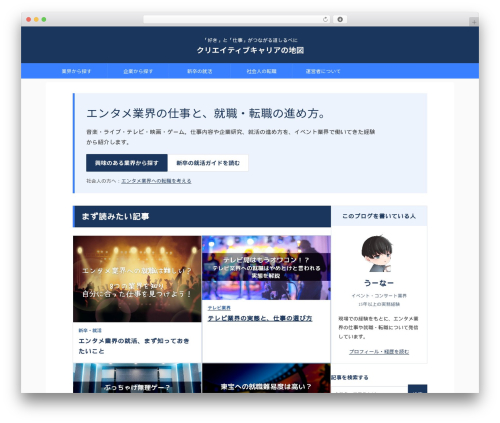Click the author name うーなー
This screenshot has width=500, height=423.
(x=379, y=283)
